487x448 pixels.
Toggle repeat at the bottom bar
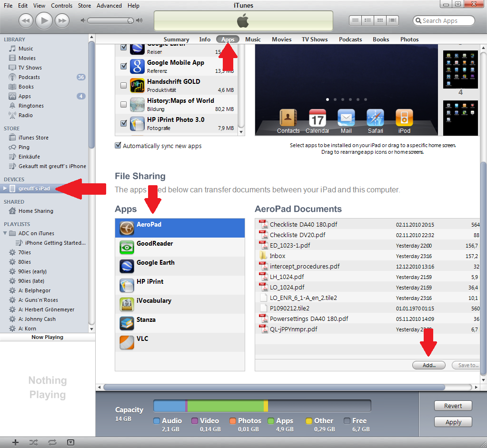point(52,442)
